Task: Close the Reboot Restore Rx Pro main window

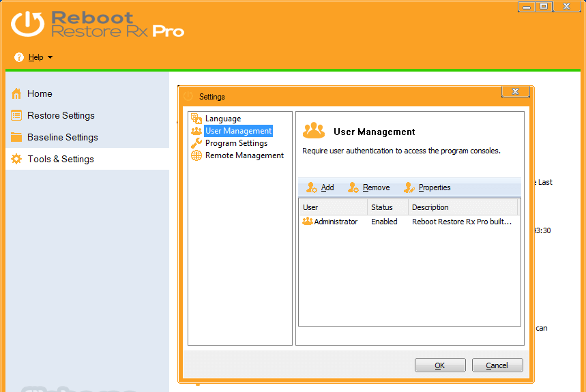Action: tap(567, 6)
